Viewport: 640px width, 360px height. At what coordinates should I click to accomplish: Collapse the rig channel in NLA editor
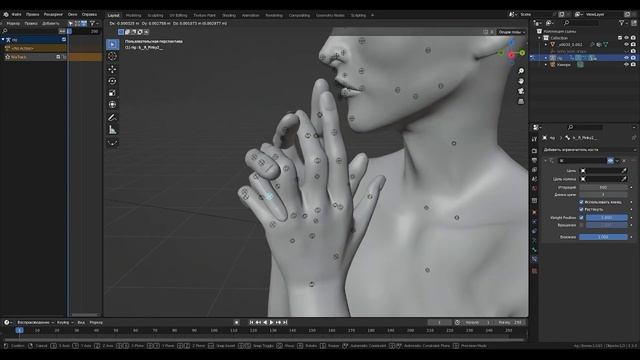coord(3,40)
